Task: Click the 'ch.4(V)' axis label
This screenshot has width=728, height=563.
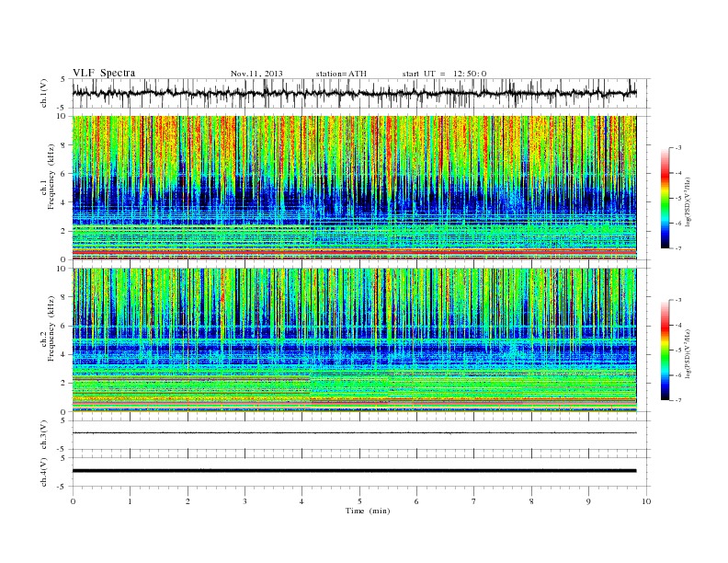Action: (44, 472)
